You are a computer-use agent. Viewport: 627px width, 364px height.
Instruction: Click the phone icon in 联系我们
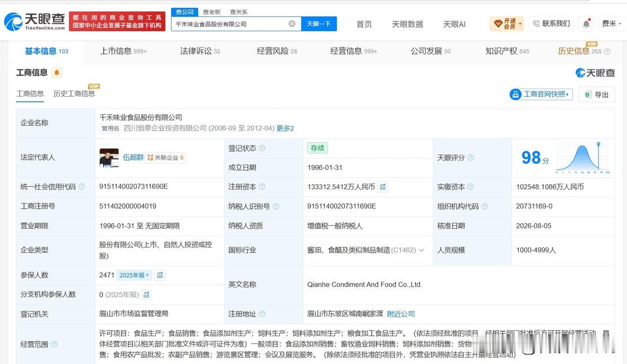[536, 24]
